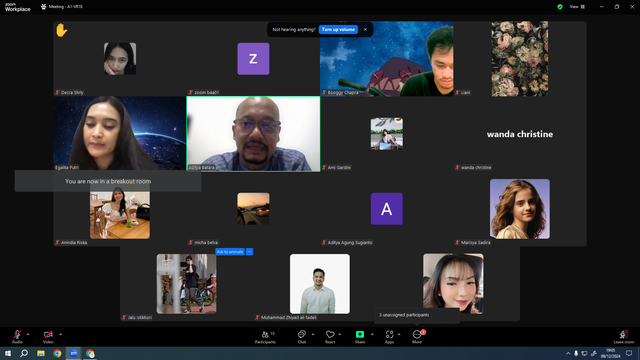This screenshot has height=360, width=640.
Task: Open the Chat panel
Action: pos(302,337)
